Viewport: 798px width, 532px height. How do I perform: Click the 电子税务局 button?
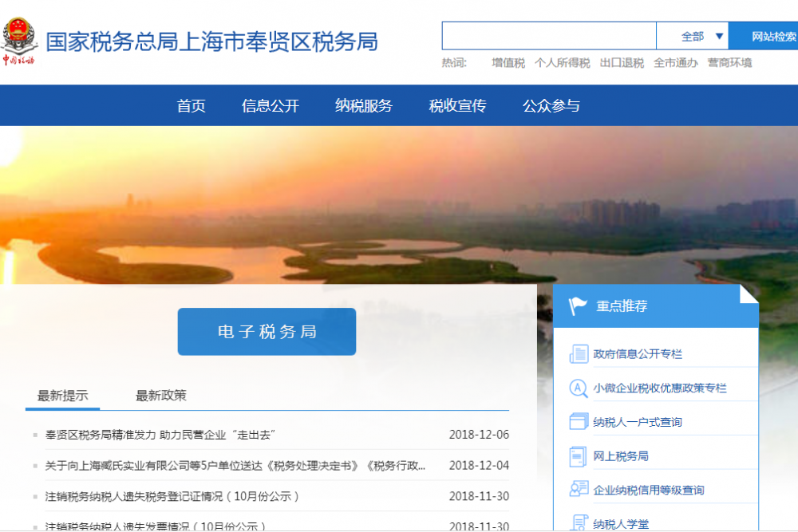[266, 332]
